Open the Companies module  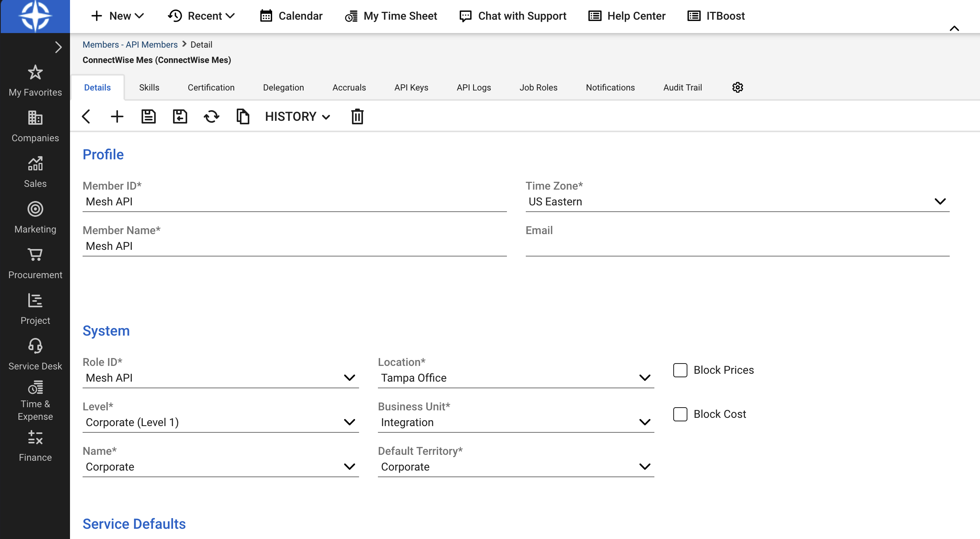click(35, 127)
